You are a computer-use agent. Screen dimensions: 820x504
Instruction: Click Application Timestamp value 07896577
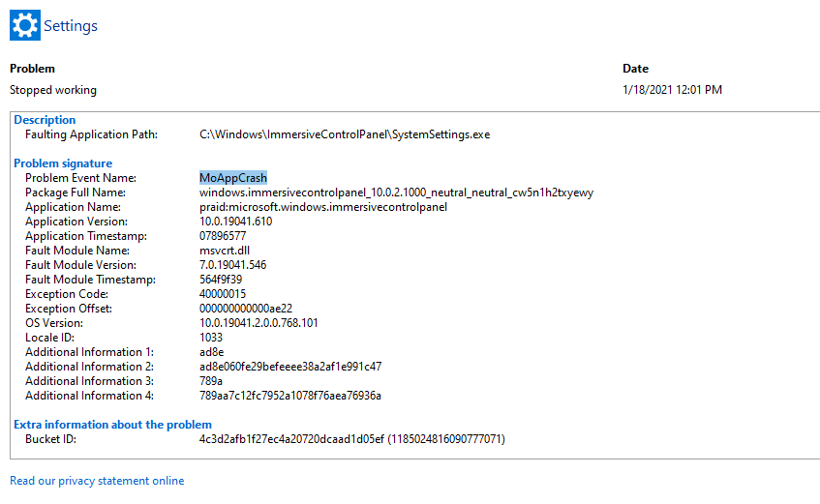click(x=223, y=236)
